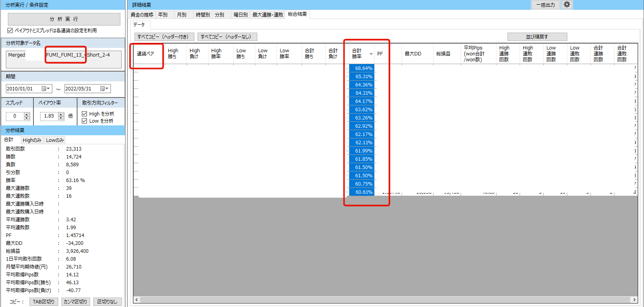This screenshot has height=307, width=644.
Task: Select the 62.92% win rate cell
Action: (362, 126)
